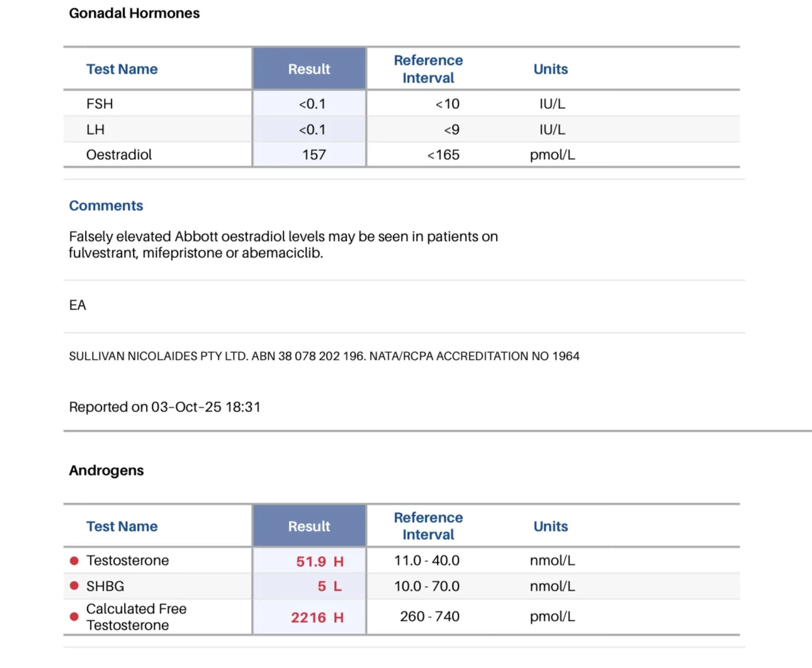
Task: Click the Gonadal Hormones section title
Action: pos(134,13)
